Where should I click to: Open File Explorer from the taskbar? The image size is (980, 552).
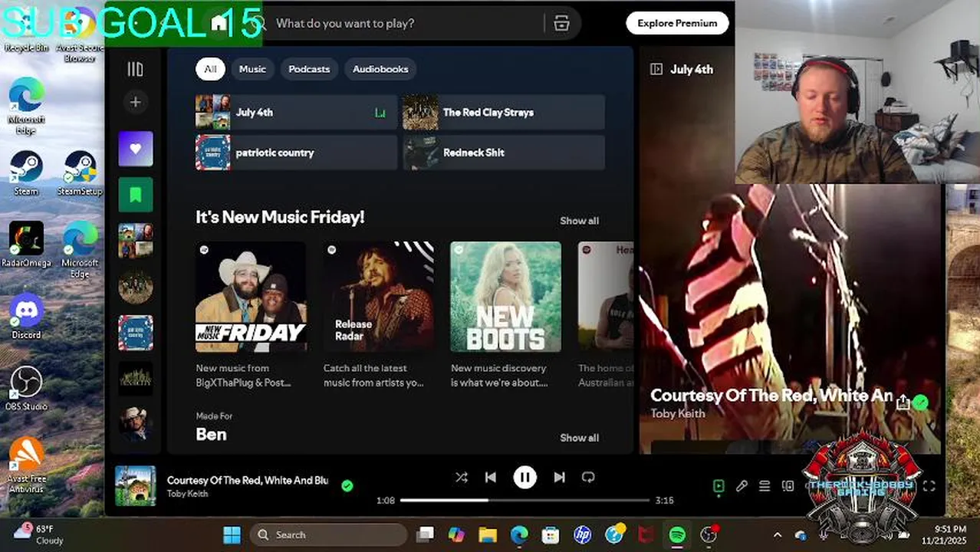coord(488,534)
